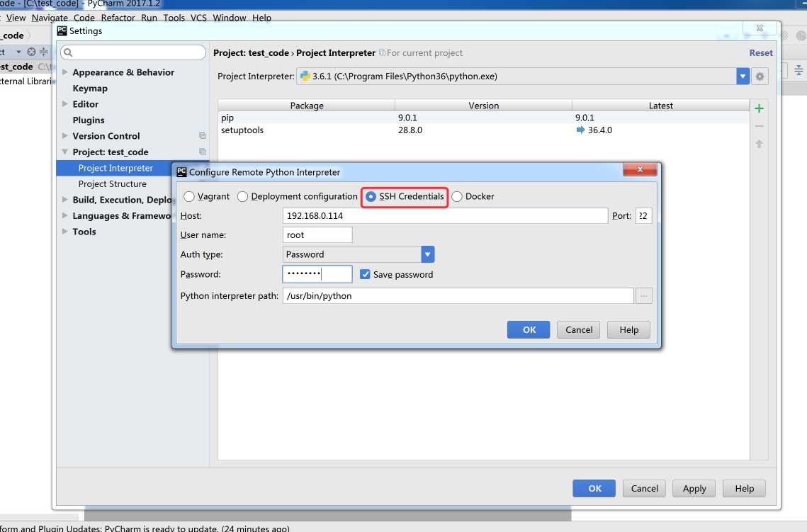Viewport: 807px width, 532px height.
Task: Click Help in Configure Remote Interpreter dialog
Action: pos(628,330)
